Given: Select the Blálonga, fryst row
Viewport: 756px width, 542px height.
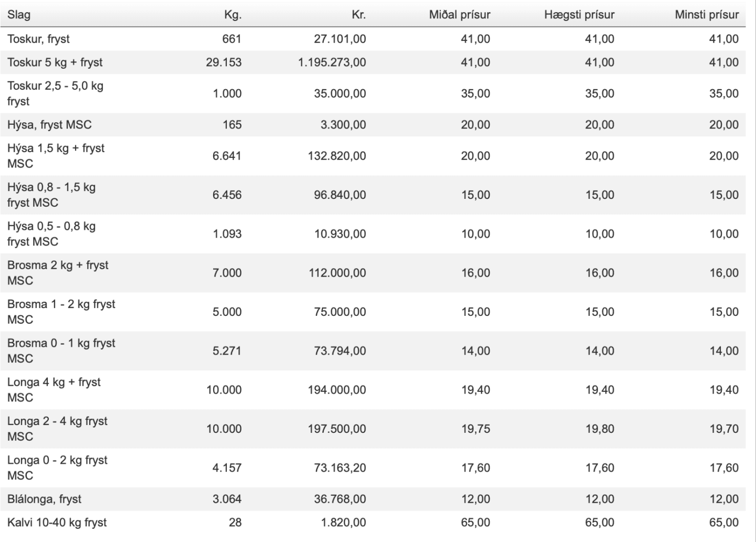Looking at the screenshot, I should click(x=373, y=499).
